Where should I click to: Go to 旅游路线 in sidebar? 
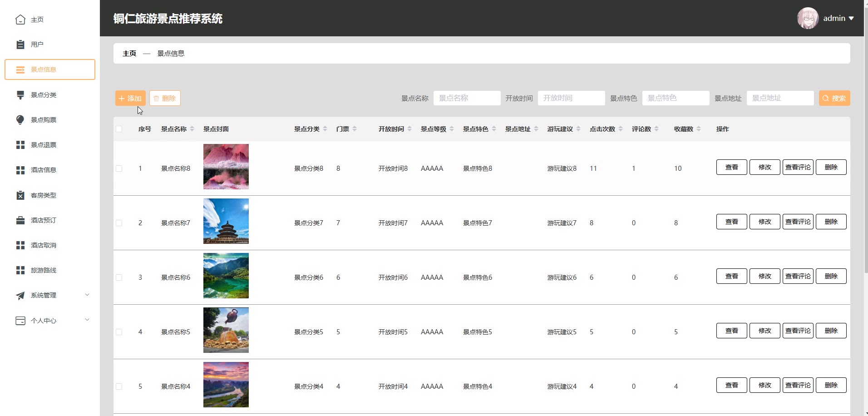coord(44,270)
